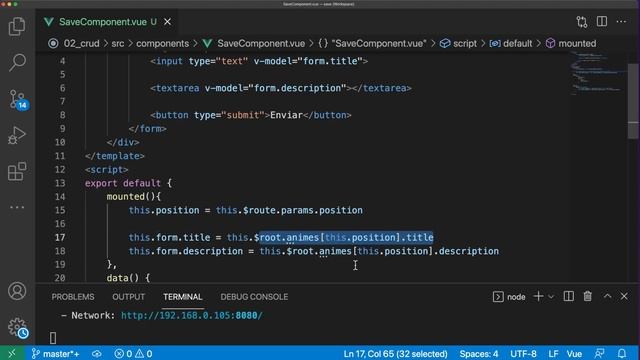Change encoding via UTF-8 status item
The width and height of the screenshot is (640, 360).
523,353
